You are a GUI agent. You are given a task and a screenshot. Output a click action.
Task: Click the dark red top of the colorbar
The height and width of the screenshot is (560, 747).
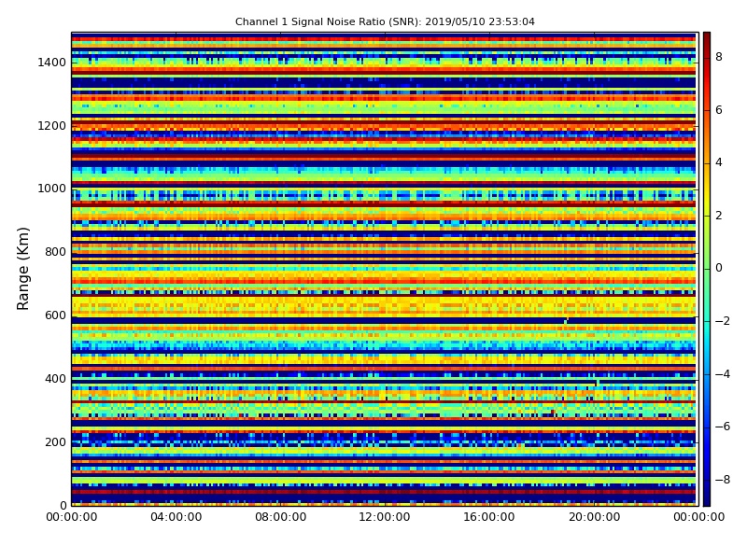coord(707,38)
